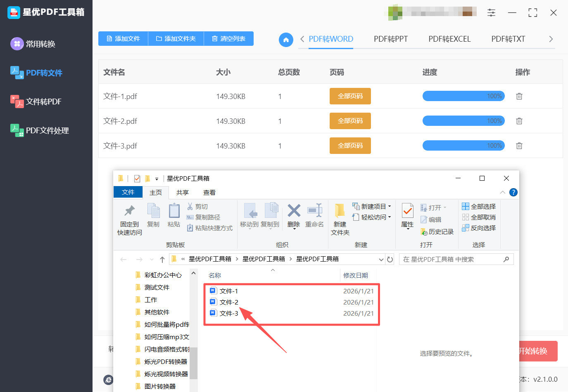This screenshot has height=392, width=568.
Task: Select PDF转文件 in the sidebar
Action: [36, 73]
